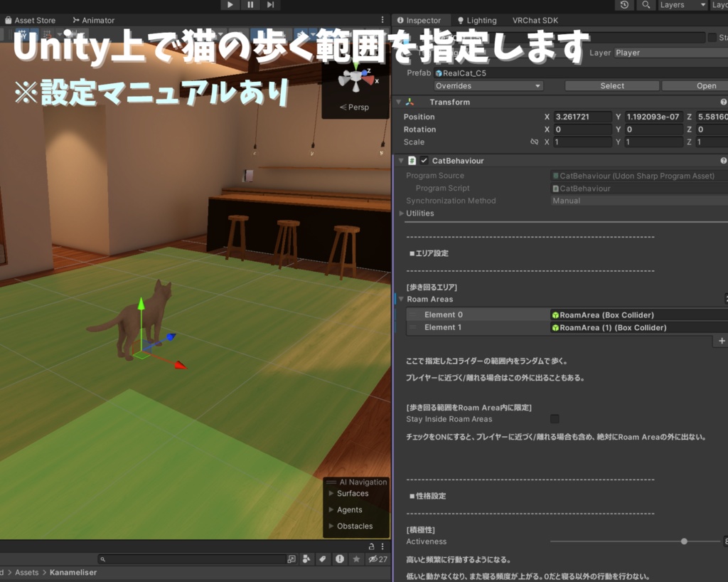Screen dimensions: 728x582
Task: Click the Rotation X field
Action: [583, 129]
